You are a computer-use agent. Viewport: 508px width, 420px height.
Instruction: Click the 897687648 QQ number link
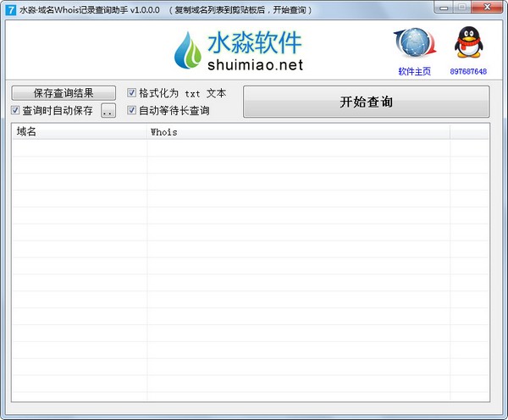click(x=468, y=71)
